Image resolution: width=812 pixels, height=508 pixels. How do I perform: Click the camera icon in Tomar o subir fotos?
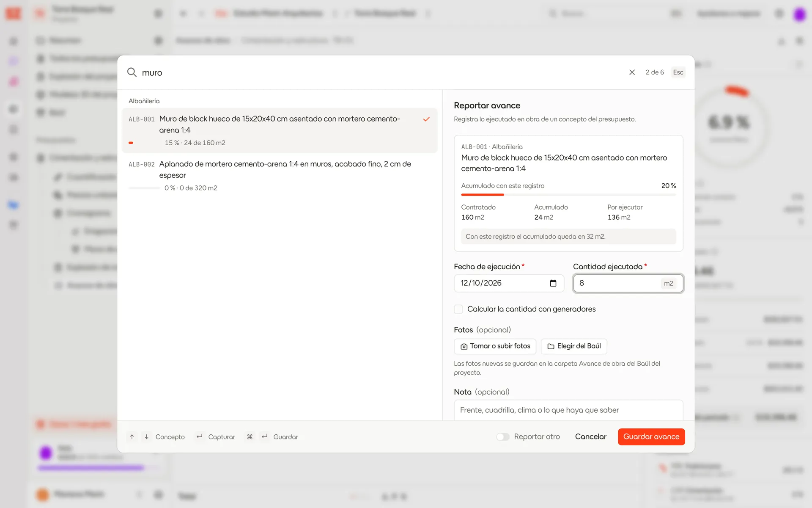(x=464, y=346)
